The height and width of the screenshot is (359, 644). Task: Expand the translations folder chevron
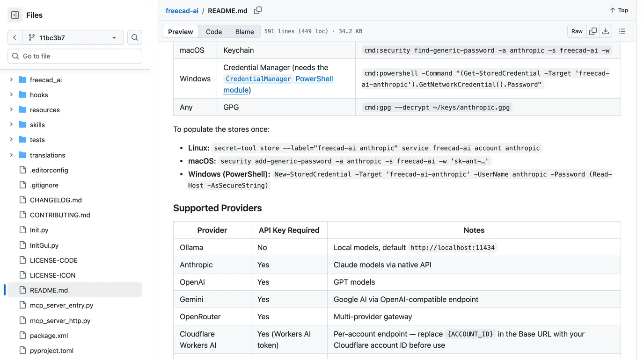11,155
